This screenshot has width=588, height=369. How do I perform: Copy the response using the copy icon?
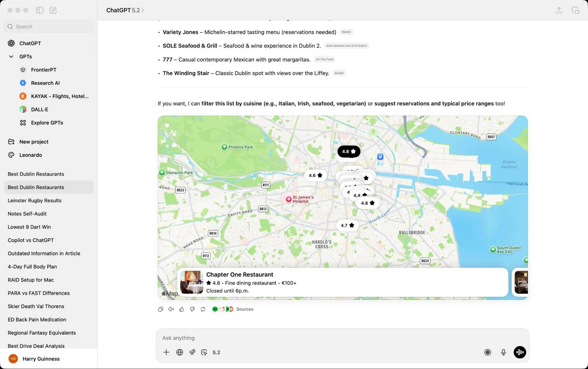pos(161,309)
